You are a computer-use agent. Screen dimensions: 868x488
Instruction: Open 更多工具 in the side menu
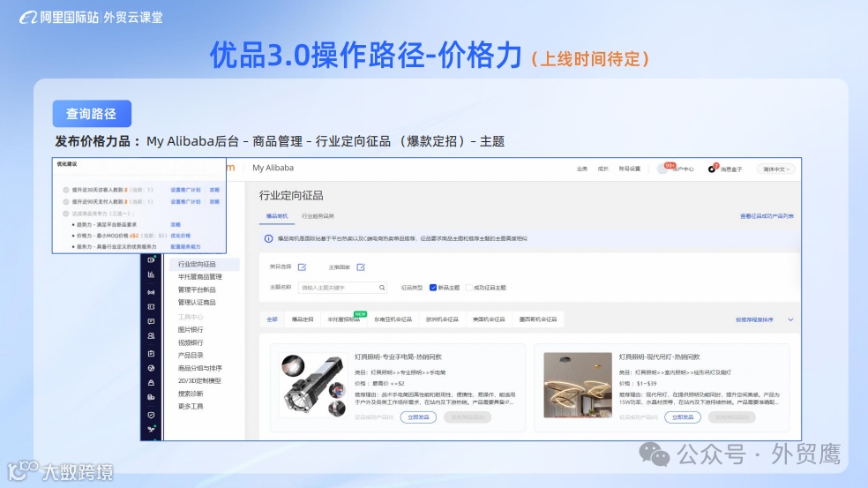click(191, 407)
